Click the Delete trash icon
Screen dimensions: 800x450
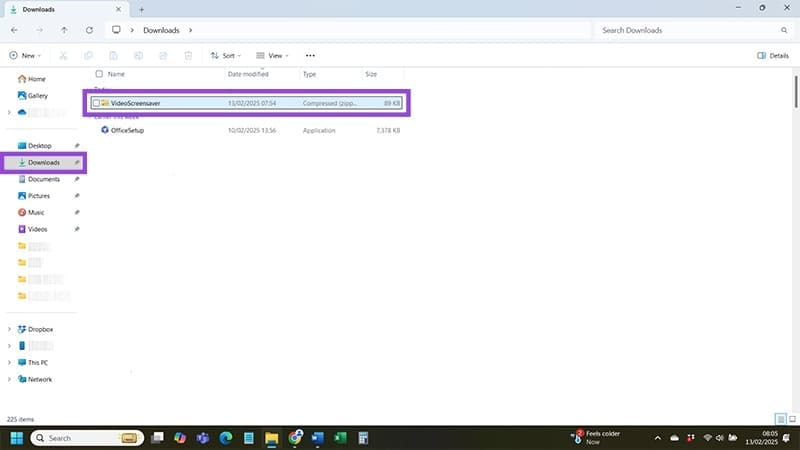tap(188, 56)
